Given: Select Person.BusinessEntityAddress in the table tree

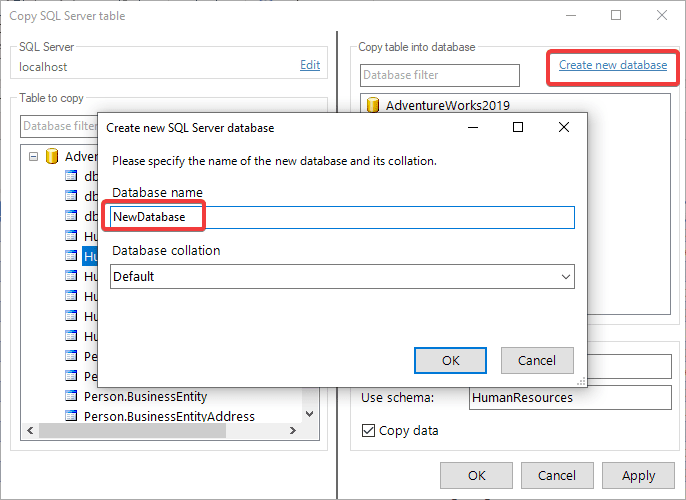Looking at the screenshot, I should tap(169, 416).
